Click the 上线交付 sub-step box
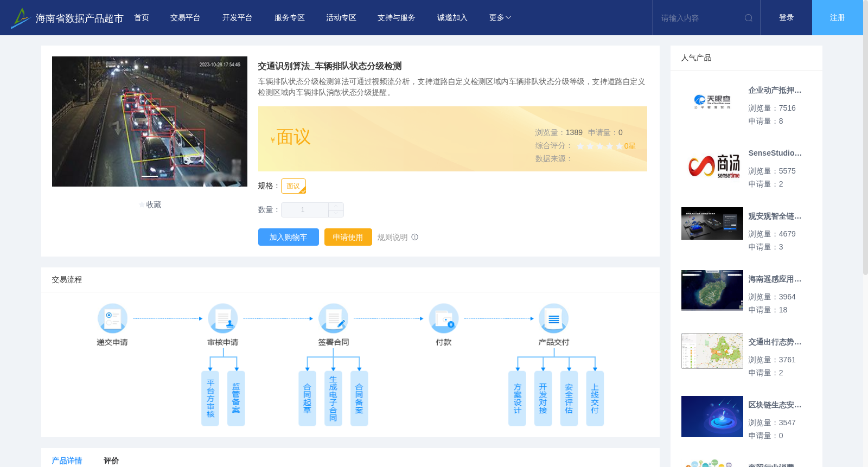This screenshot has width=868, height=467. 595,398
